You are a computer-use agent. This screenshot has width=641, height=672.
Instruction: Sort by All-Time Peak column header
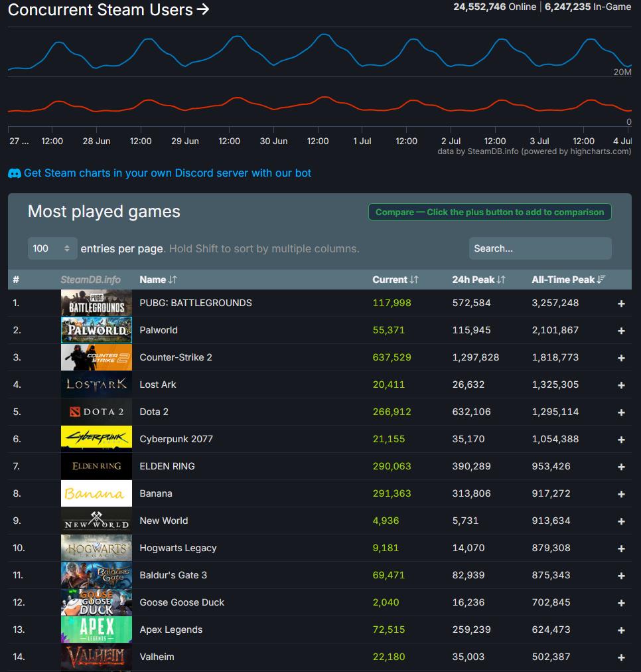pos(568,280)
